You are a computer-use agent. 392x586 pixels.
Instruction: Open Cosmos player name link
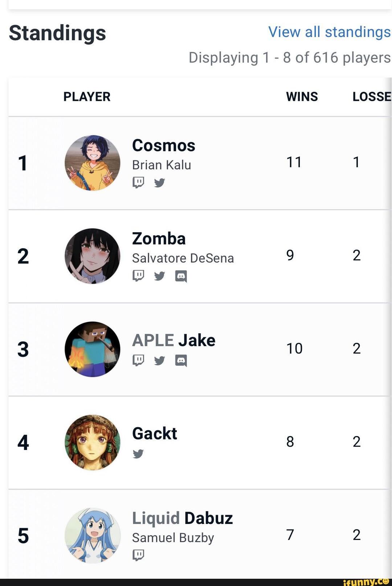click(x=164, y=146)
